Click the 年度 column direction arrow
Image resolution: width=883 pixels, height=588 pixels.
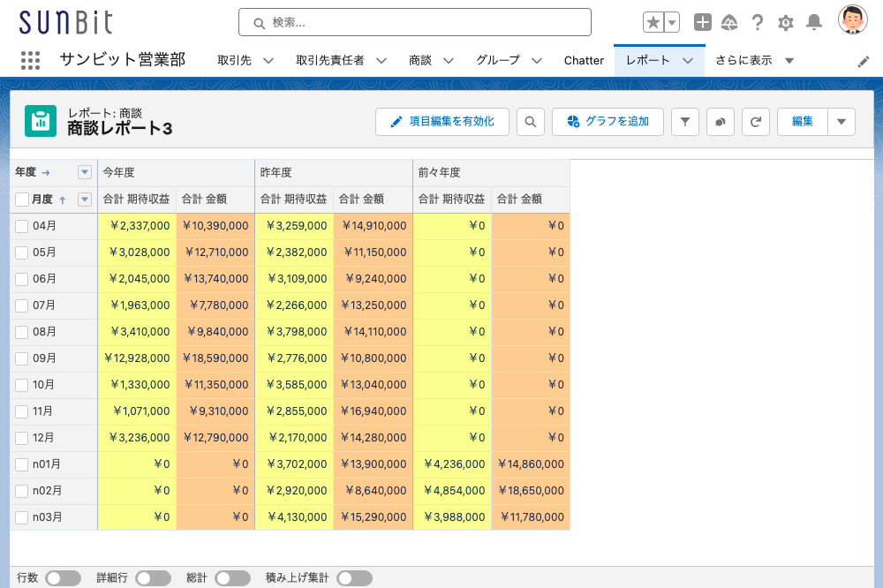click(x=46, y=172)
